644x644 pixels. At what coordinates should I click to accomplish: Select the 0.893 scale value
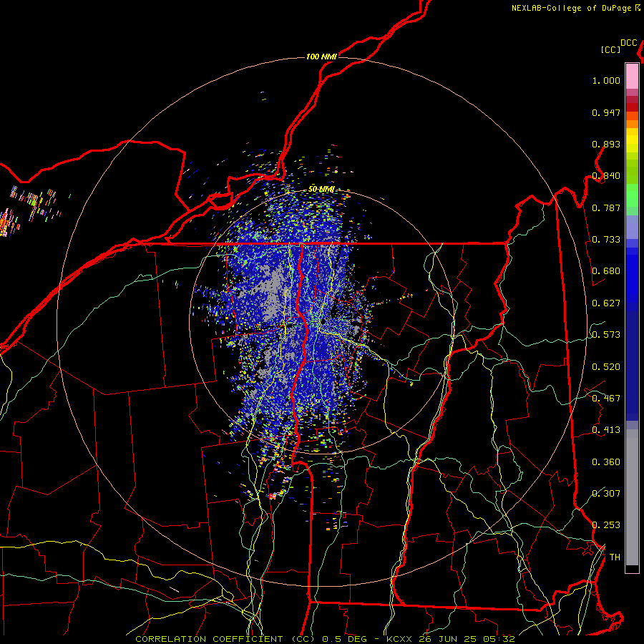pyautogui.click(x=606, y=144)
